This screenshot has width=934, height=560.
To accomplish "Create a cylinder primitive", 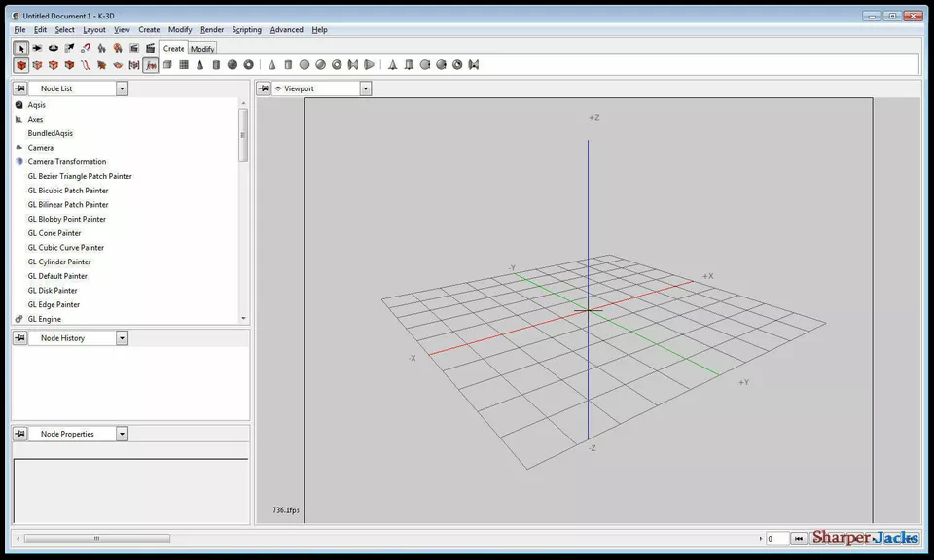I will (218, 65).
